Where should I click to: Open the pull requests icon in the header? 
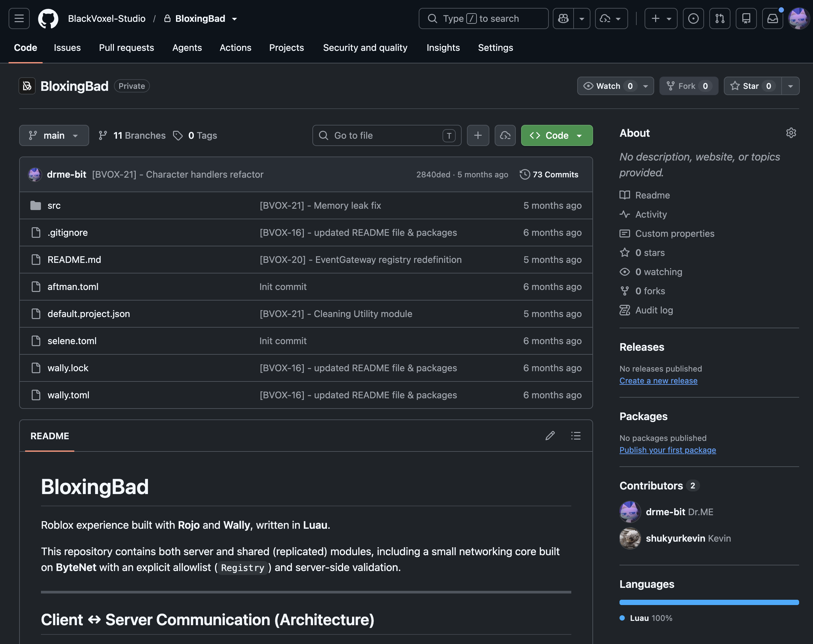tap(720, 18)
